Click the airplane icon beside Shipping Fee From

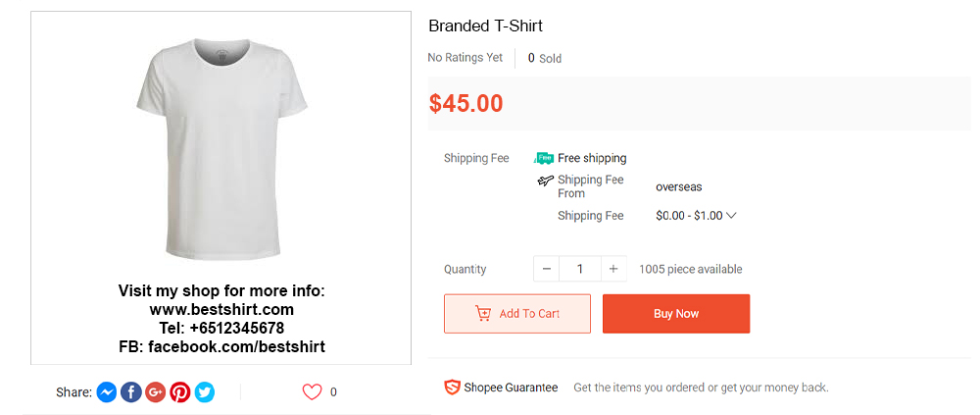click(x=546, y=181)
